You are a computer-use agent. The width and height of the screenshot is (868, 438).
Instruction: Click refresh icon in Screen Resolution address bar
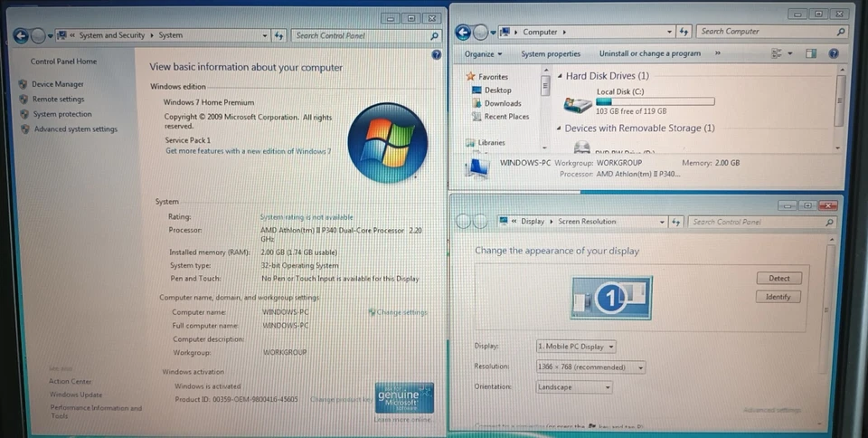coord(676,222)
